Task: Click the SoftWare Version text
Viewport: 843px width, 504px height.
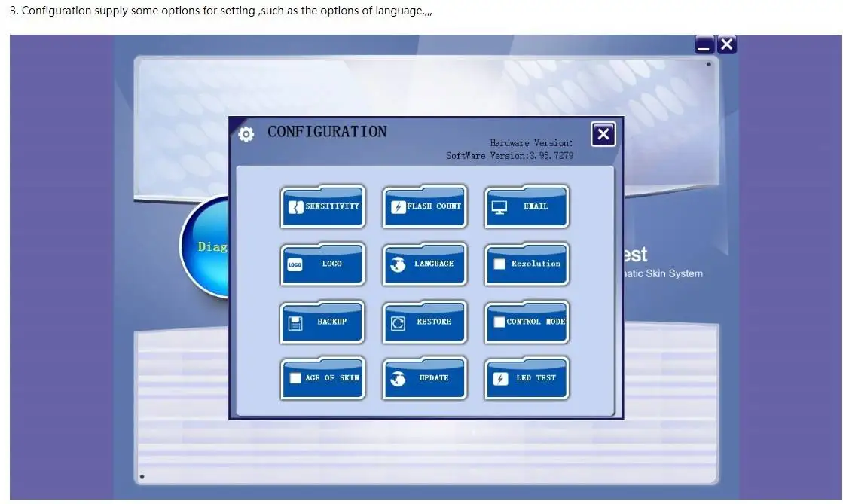Action: [x=510, y=155]
